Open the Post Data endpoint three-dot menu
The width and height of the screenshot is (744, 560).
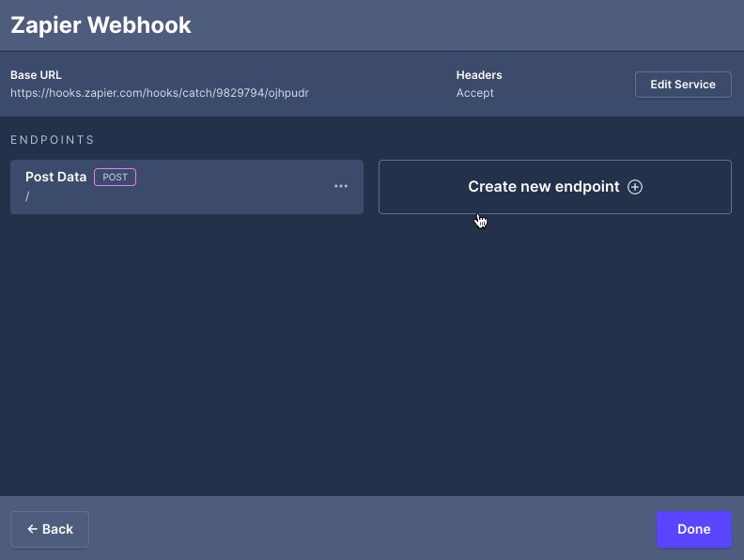click(x=341, y=186)
